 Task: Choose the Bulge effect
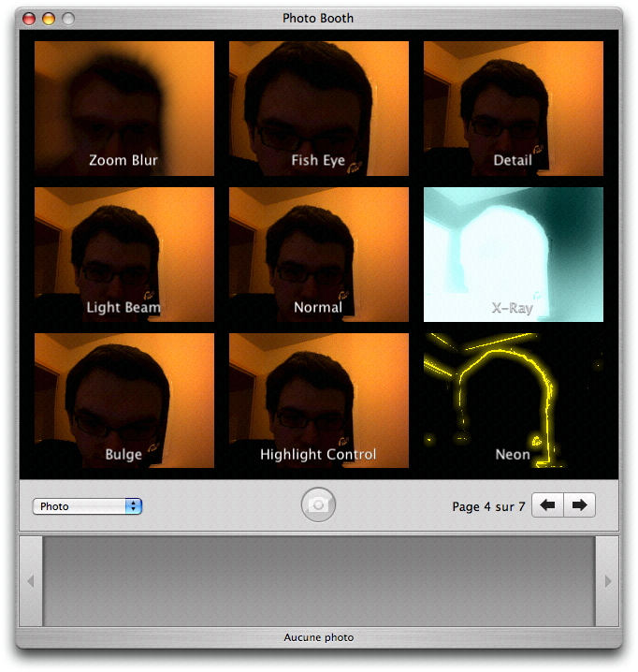click(x=124, y=401)
